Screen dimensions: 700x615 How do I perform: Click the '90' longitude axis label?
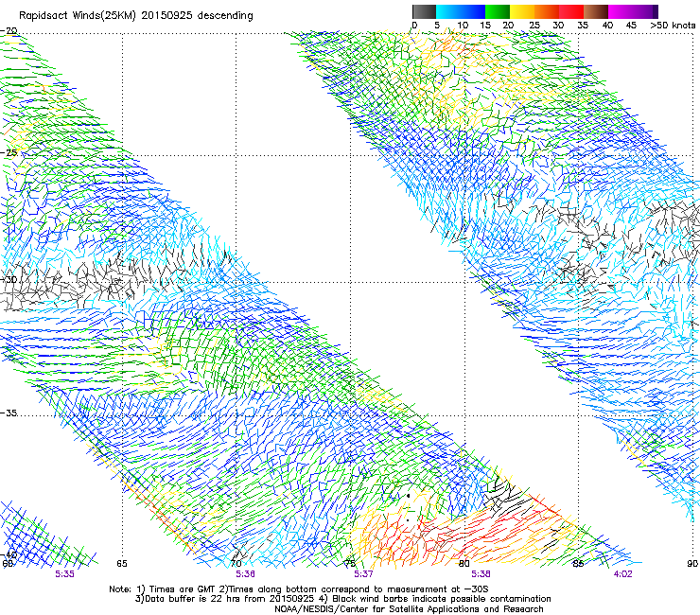[692, 563]
